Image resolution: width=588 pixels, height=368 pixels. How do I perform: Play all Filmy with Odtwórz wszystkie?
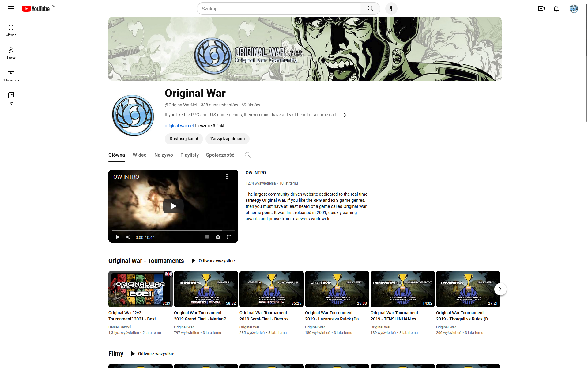[x=153, y=354]
